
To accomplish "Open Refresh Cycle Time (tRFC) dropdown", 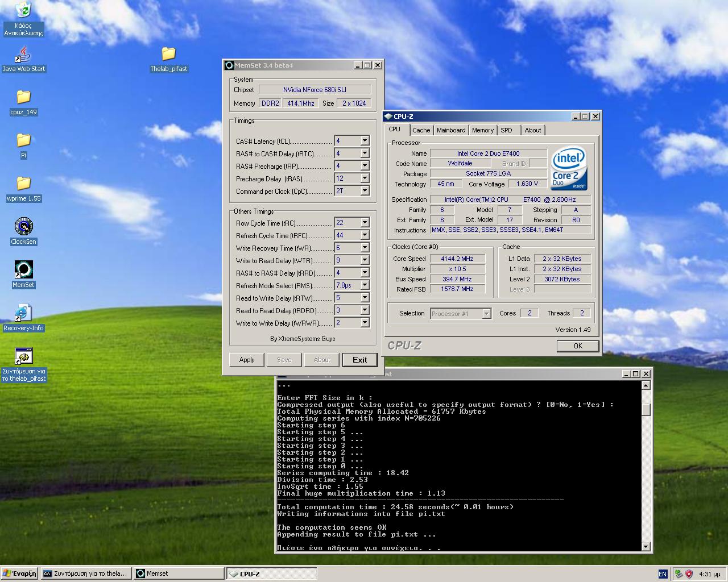I will pyautogui.click(x=365, y=235).
